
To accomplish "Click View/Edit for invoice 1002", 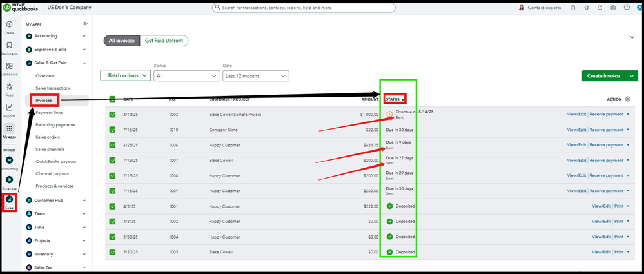I will click(x=601, y=221).
